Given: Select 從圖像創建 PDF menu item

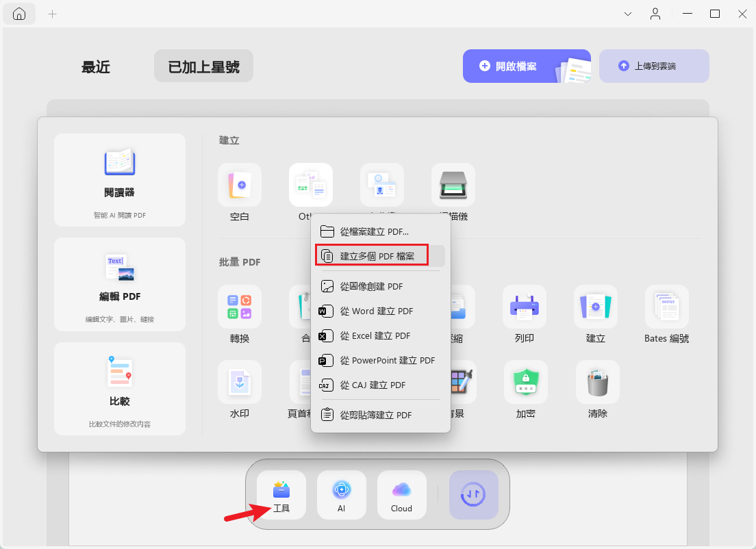Looking at the screenshot, I should [x=381, y=286].
